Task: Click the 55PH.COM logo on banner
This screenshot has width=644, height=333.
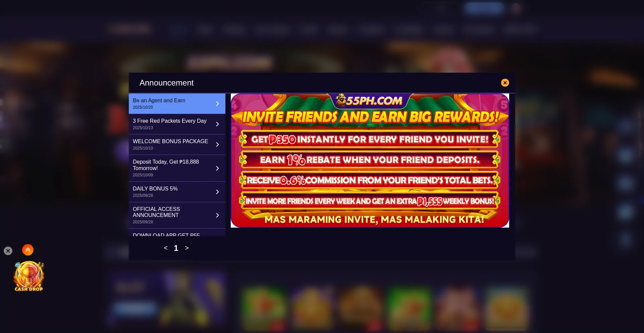Action: [370, 101]
